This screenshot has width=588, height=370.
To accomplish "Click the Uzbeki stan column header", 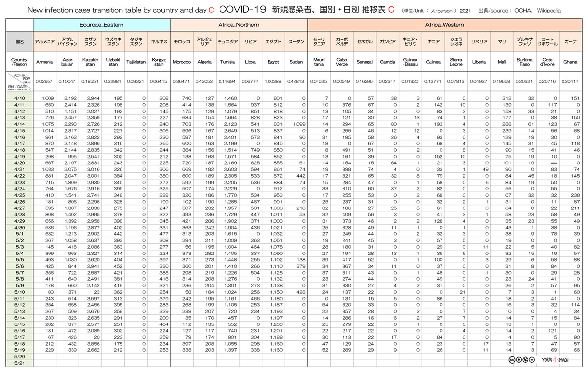I will 113,62.
